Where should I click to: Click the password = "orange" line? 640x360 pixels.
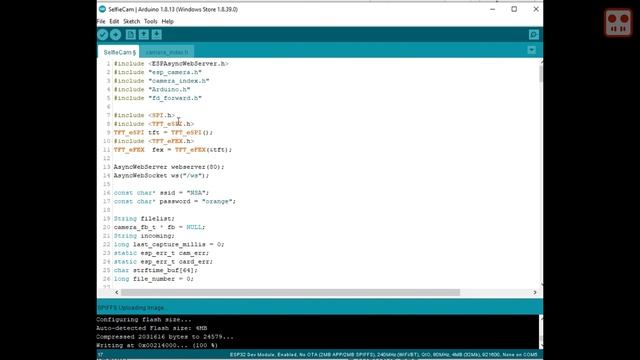click(x=175, y=201)
